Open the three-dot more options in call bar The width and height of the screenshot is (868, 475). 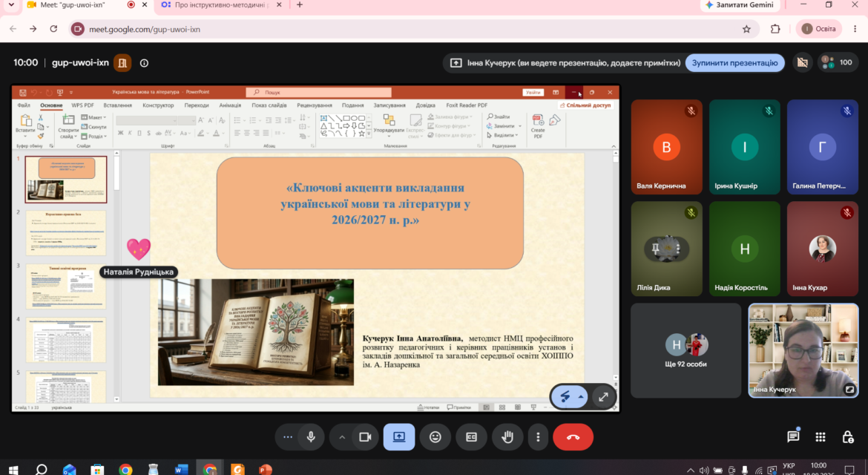pyautogui.click(x=538, y=437)
